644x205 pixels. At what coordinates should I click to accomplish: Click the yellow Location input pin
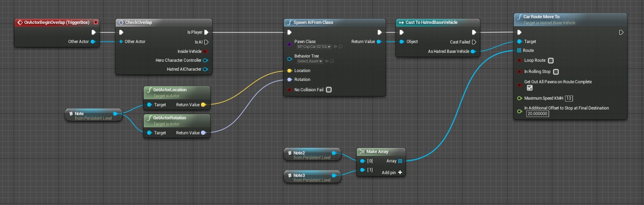click(x=289, y=71)
